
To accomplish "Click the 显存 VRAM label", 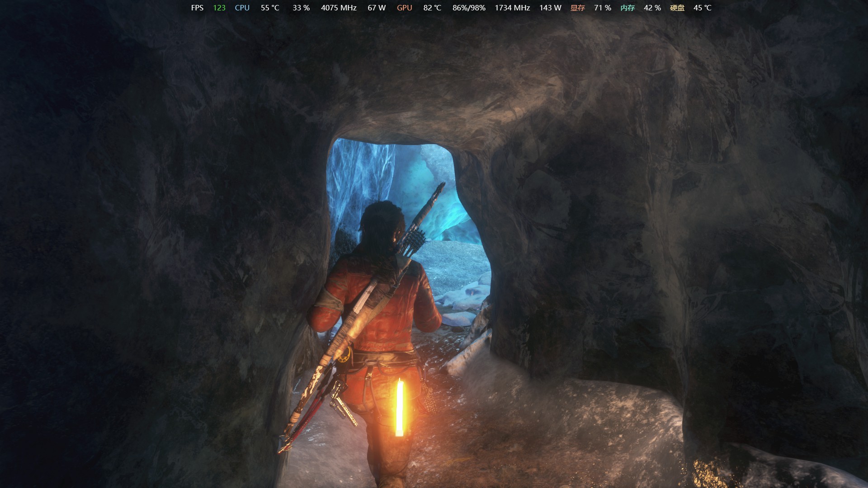I will pos(578,8).
